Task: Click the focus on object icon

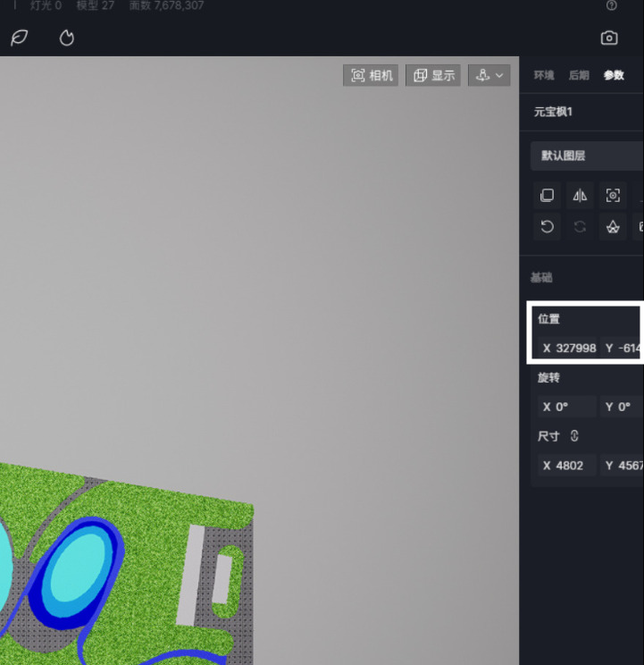Action: 613,196
